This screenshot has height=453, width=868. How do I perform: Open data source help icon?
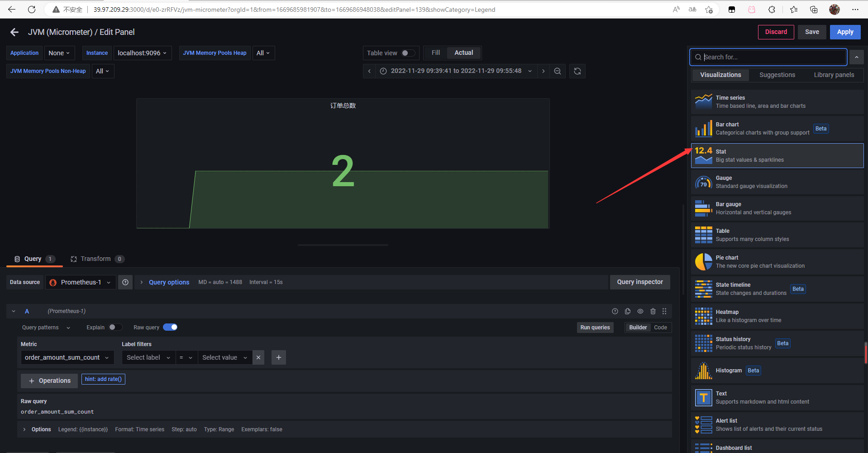coord(125,282)
